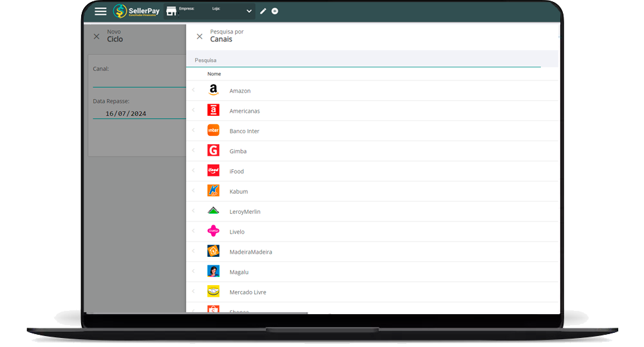
Task: Pick the Kabum channel icon
Action: tap(213, 191)
